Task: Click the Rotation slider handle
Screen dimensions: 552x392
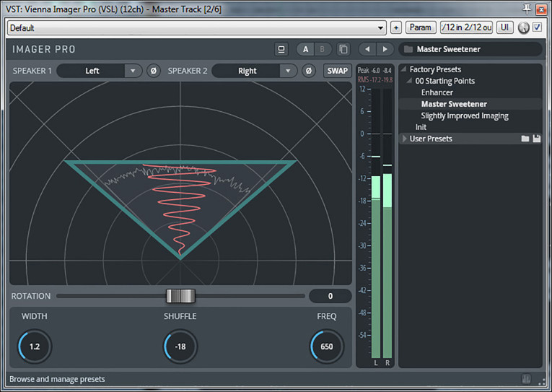Action: pyautogui.click(x=180, y=296)
